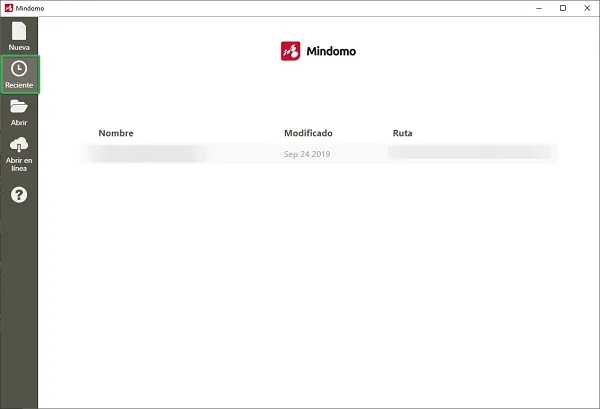Create a new map with Nueva
This screenshot has width=600, height=409.
click(x=19, y=36)
